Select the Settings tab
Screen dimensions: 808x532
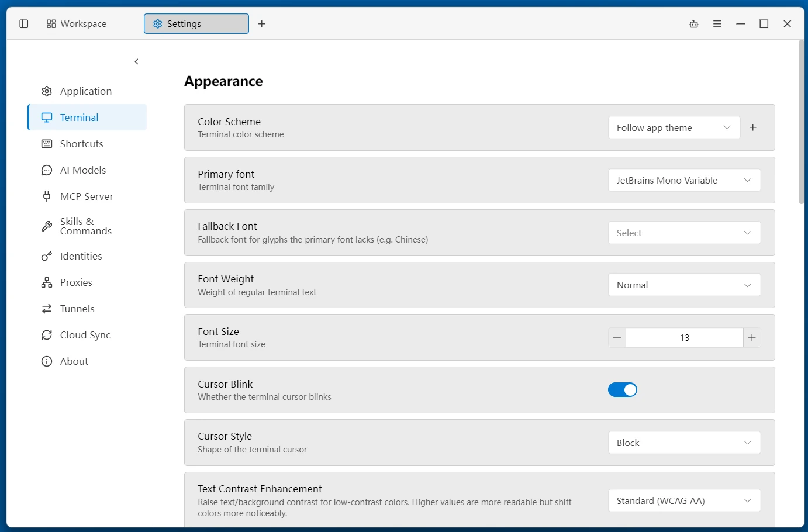click(196, 24)
